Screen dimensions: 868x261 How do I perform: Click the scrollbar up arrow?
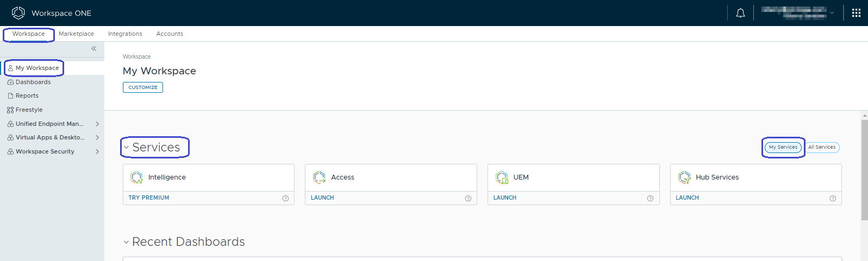[x=865, y=116]
